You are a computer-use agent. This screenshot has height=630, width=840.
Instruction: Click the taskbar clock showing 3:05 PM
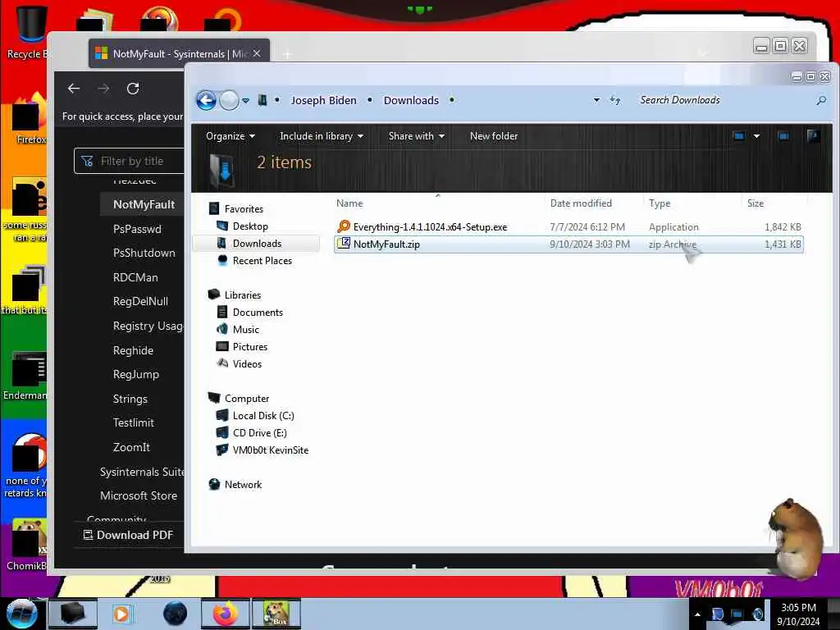point(798,614)
